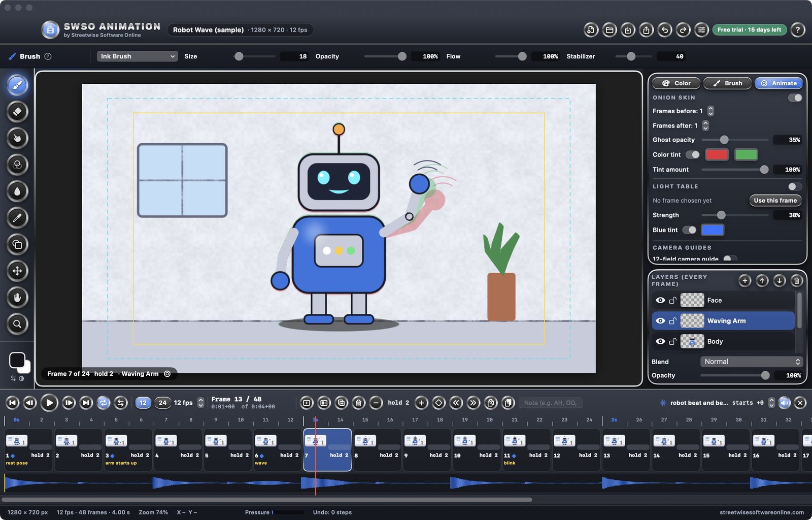This screenshot has height=520, width=812.
Task: Delete frame using timeline trash icon
Action: 358,403
